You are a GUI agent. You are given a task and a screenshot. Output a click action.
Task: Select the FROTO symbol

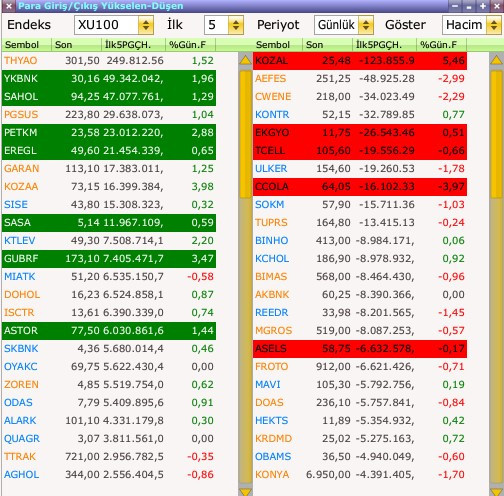[271, 367]
